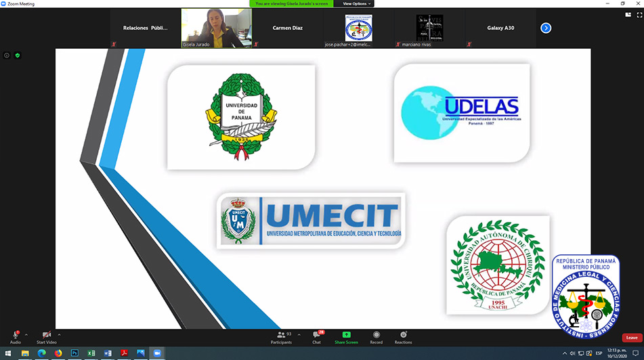Select the marciano rivas participant tile
This screenshot has height=360, width=644.
pos(429,28)
